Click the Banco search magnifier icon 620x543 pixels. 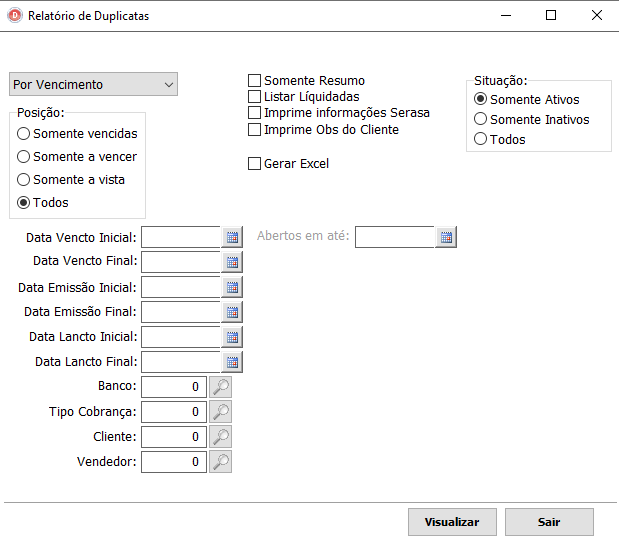[x=220, y=387]
